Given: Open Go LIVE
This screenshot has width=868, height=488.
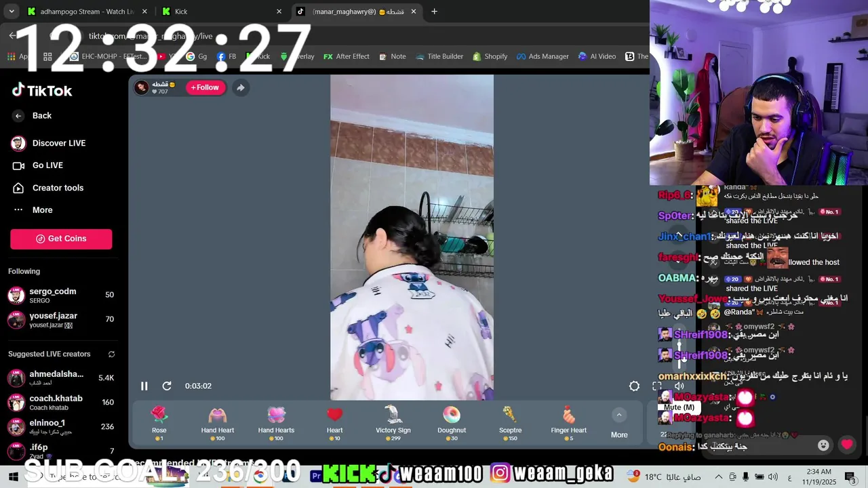Looking at the screenshot, I should (38, 165).
